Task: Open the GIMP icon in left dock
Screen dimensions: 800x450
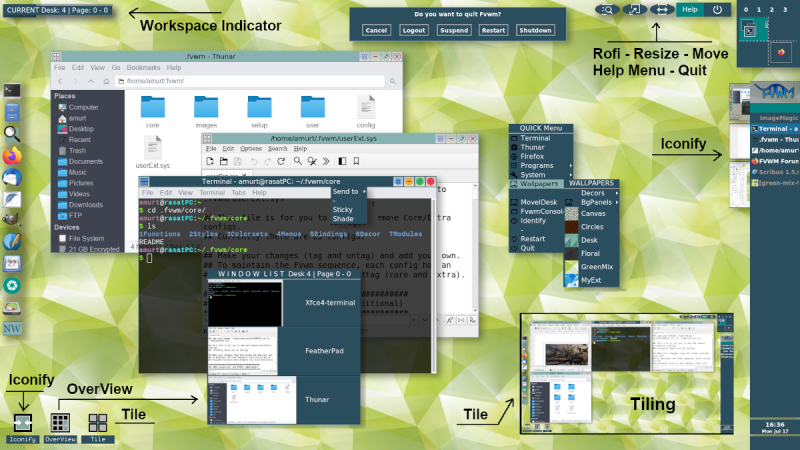Action: coord(12,219)
